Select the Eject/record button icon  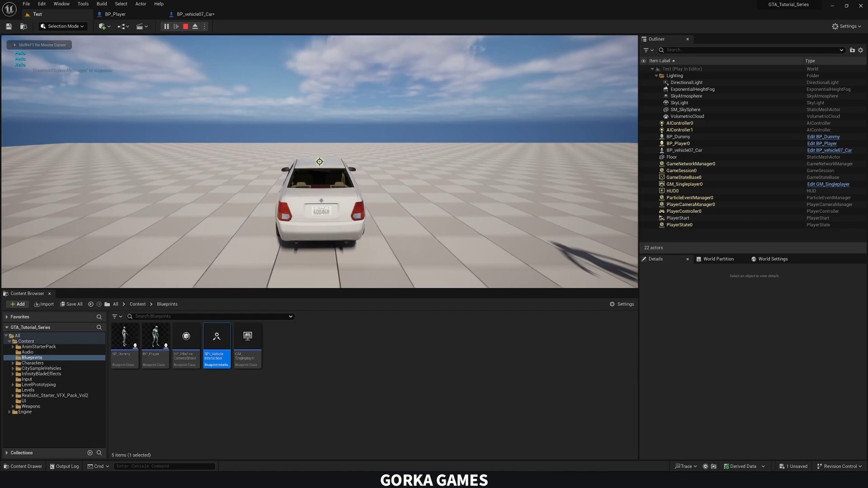coord(196,26)
